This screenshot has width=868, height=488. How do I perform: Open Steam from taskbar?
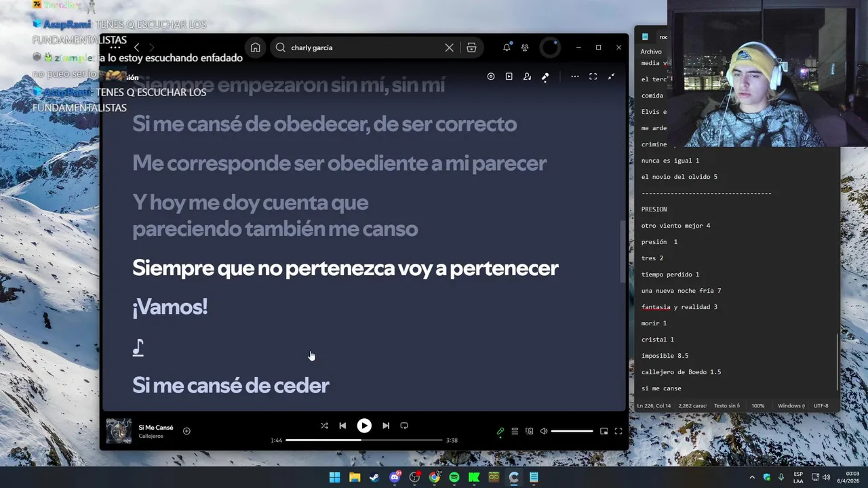pos(374,477)
